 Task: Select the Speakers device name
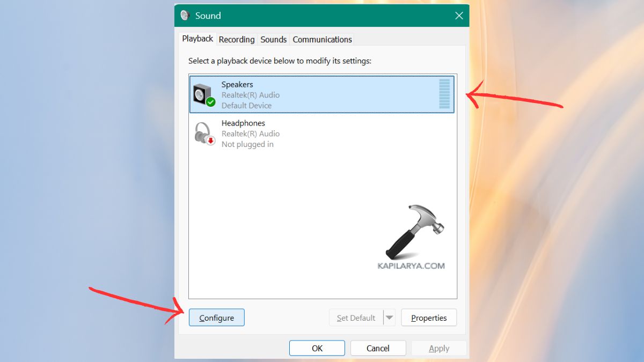pyautogui.click(x=237, y=85)
